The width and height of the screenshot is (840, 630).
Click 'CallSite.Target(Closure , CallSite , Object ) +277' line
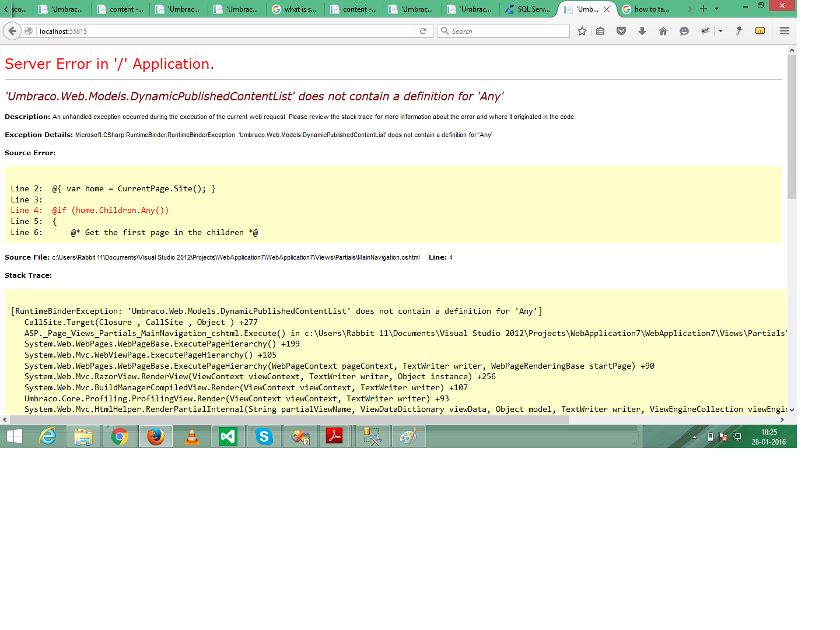tap(141, 323)
